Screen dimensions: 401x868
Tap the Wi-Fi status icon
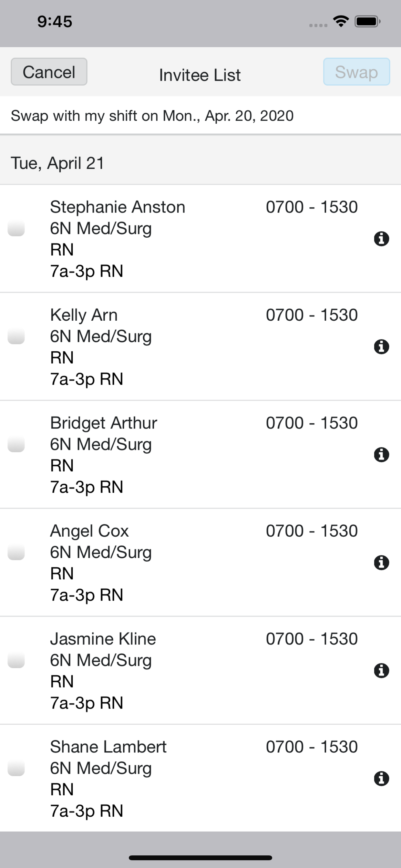coord(341,22)
